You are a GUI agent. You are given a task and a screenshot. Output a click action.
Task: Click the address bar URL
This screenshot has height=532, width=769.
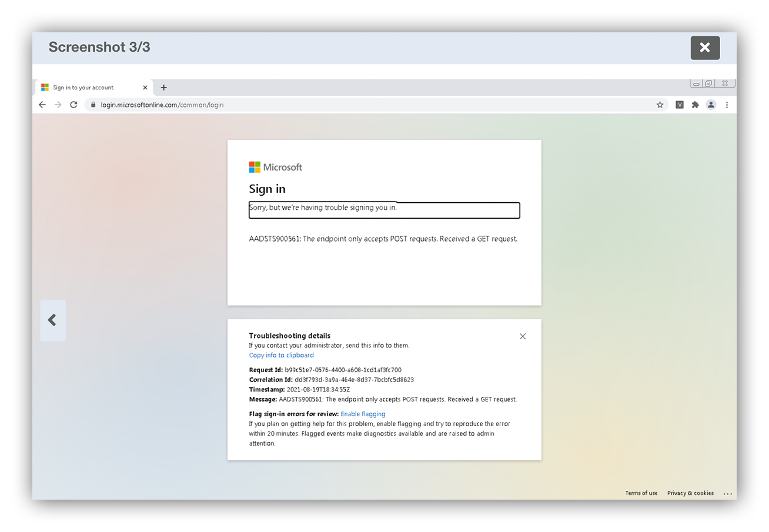tap(162, 105)
